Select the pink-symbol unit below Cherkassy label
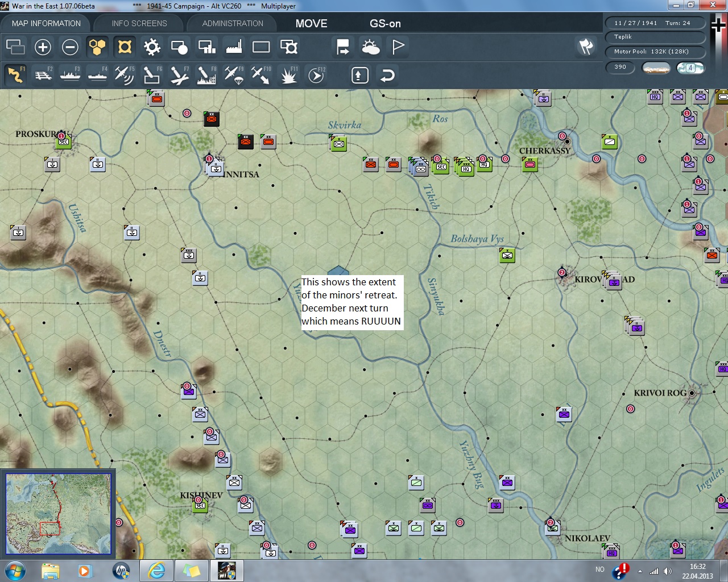728x582 pixels. point(530,164)
